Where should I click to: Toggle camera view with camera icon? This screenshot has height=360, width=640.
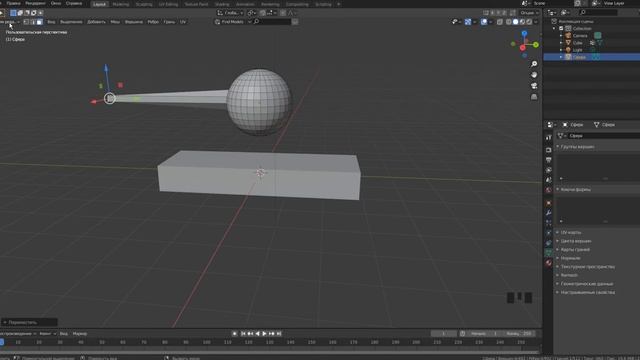(x=534, y=86)
